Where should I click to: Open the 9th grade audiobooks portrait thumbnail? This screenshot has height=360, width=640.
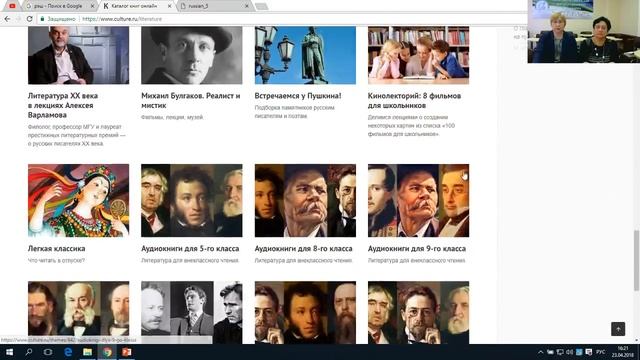(x=418, y=200)
